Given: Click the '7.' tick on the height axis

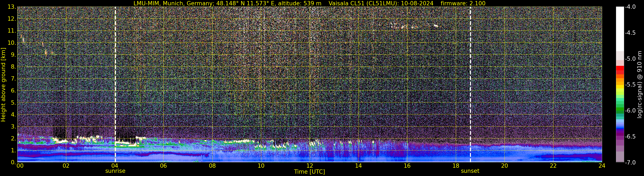Looking at the screenshot, I should tap(13, 79).
